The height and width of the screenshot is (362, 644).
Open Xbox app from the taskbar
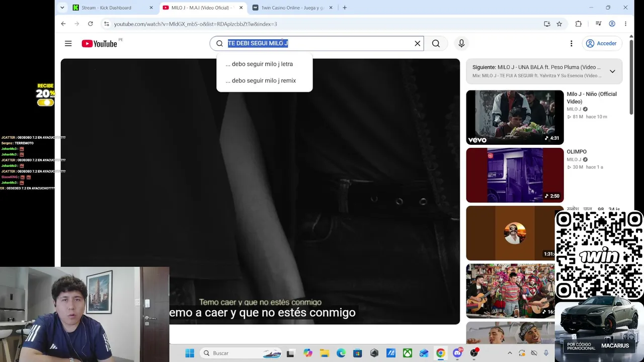407,353
